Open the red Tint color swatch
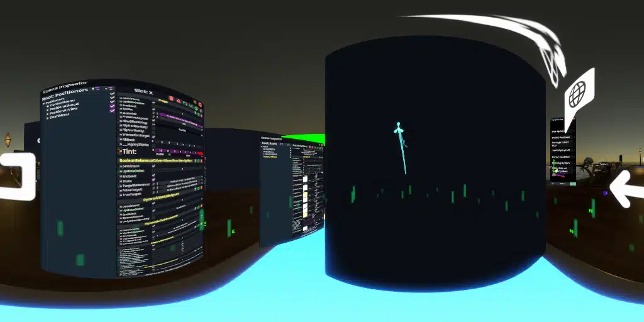The width and height of the screenshot is (644, 322). coord(201,153)
